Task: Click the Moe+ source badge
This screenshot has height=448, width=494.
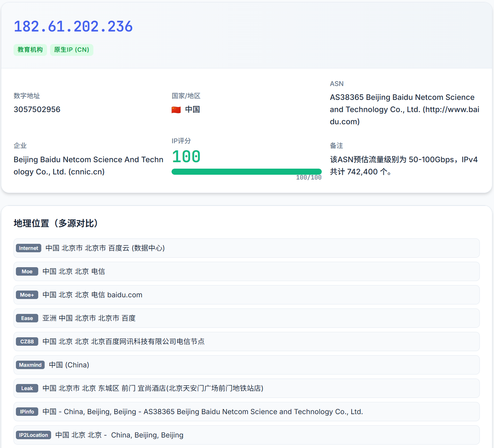Action: [x=27, y=295]
